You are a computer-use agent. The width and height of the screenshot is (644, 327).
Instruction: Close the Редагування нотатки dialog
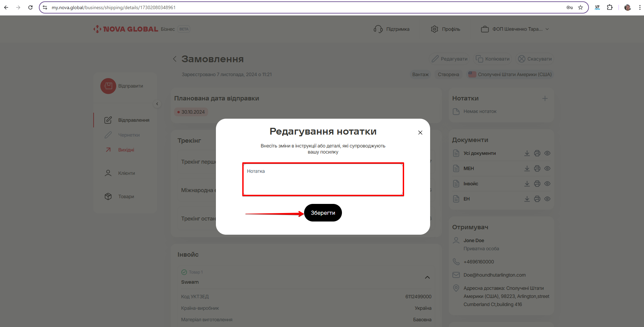(x=420, y=133)
